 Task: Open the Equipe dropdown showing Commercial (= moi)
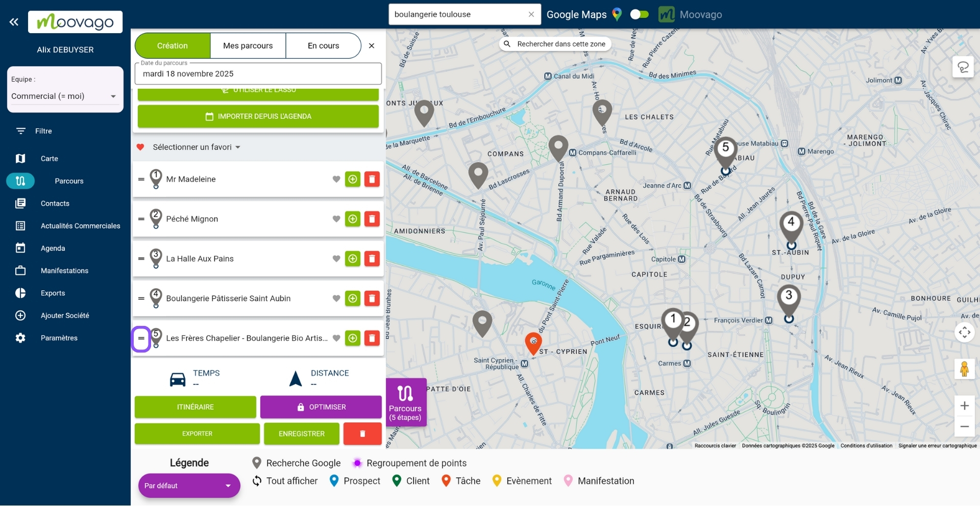[113, 96]
